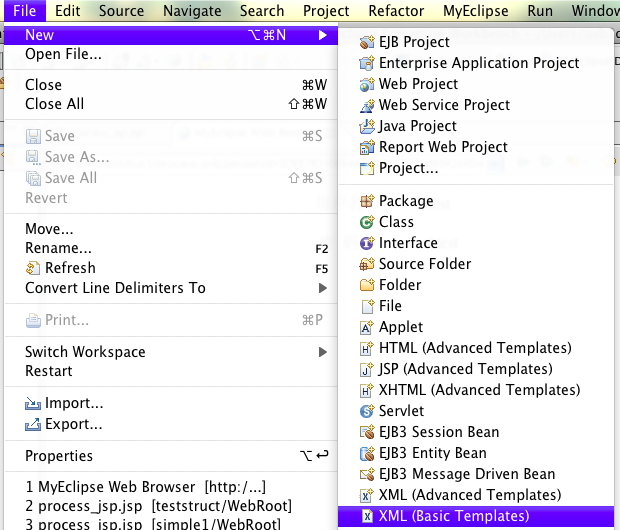
Task: Open the Search menu
Action: [x=262, y=11]
